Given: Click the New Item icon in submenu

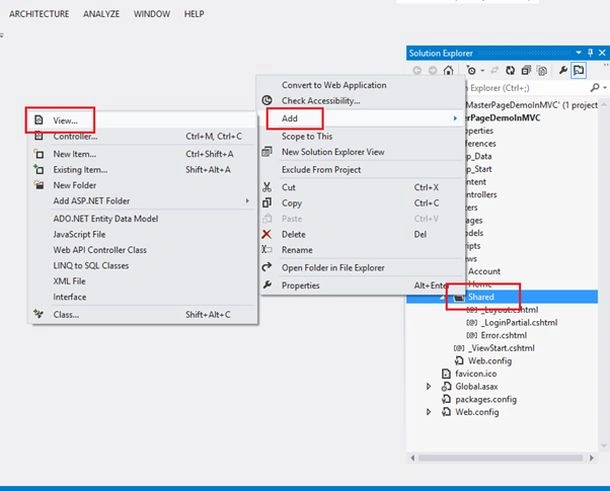Looking at the screenshot, I should pyautogui.click(x=39, y=154).
